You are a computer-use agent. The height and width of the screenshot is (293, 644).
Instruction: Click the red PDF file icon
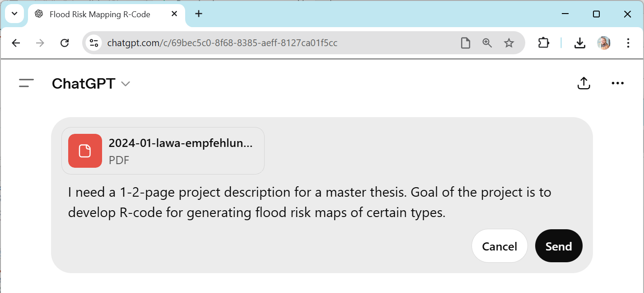click(85, 151)
